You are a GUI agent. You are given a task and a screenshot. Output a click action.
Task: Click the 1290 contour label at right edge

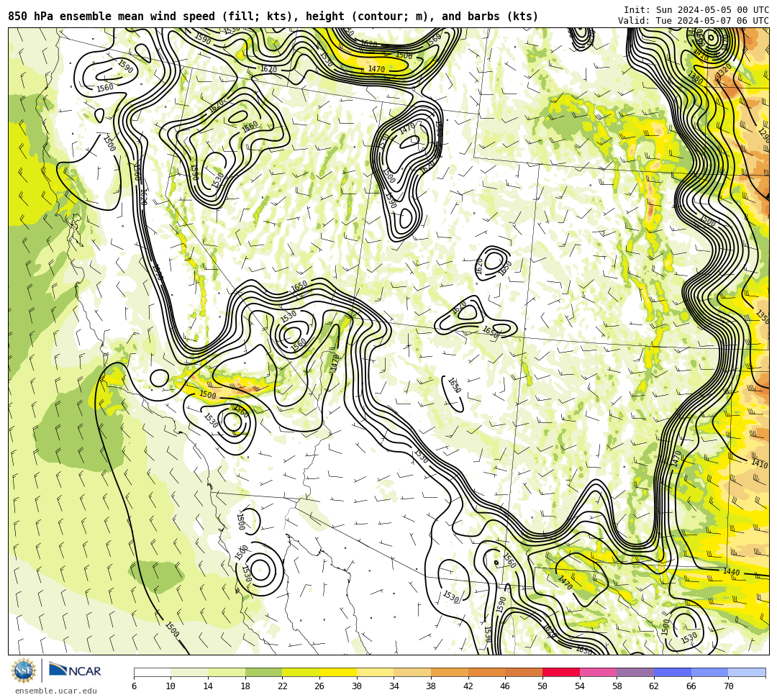click(763, 135)
